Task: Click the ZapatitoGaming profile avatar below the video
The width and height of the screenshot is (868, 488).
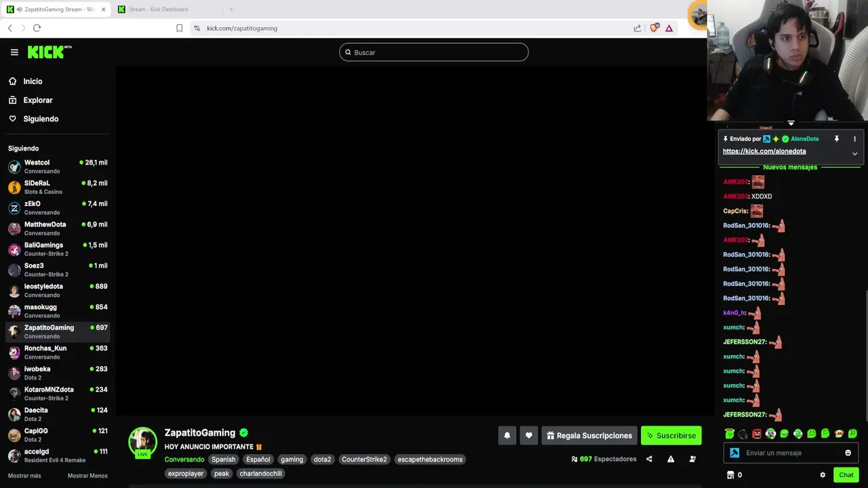Action: click(142, 442)
